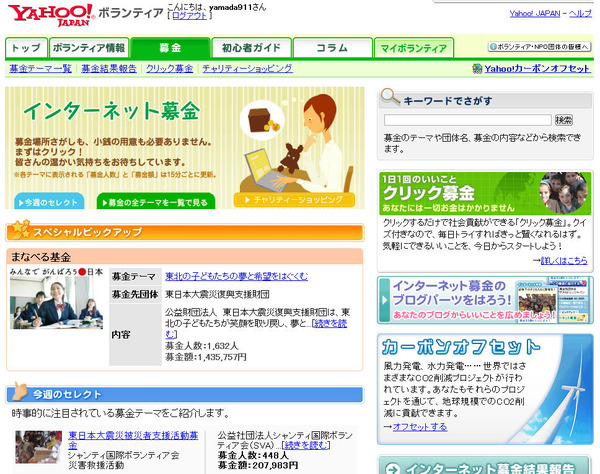Click the 募金額:1,435,757円 text
Viewport: 600px width, 474px height.
[206, 357]
